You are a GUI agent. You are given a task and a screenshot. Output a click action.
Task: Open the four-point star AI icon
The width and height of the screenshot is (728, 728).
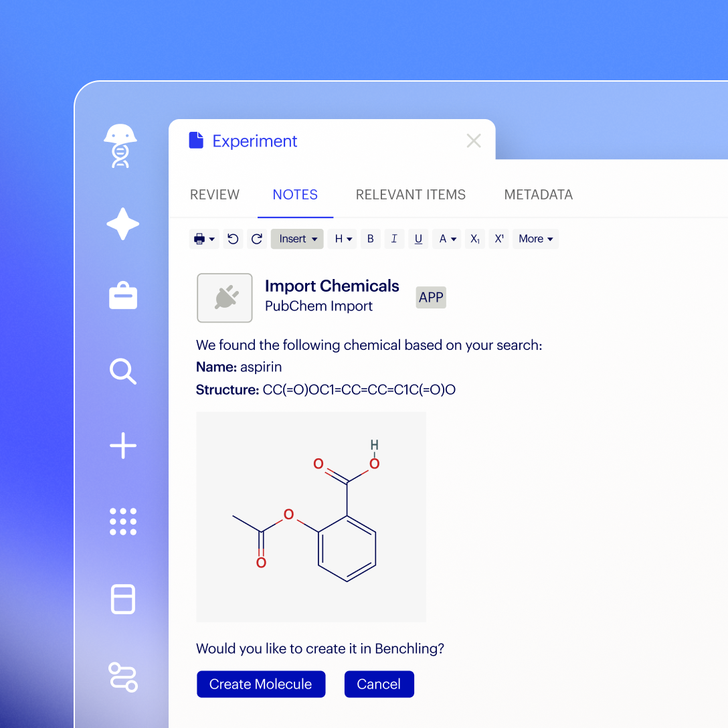[122, 223]
